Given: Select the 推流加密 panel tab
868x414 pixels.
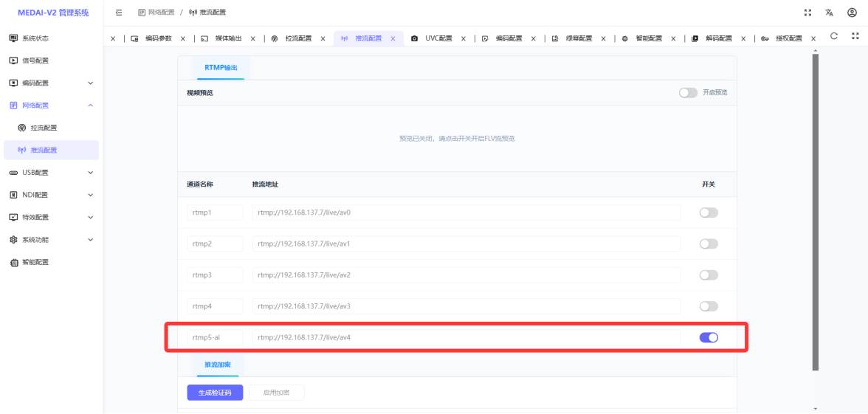Looking at the screenshot, I should [218, 365].
